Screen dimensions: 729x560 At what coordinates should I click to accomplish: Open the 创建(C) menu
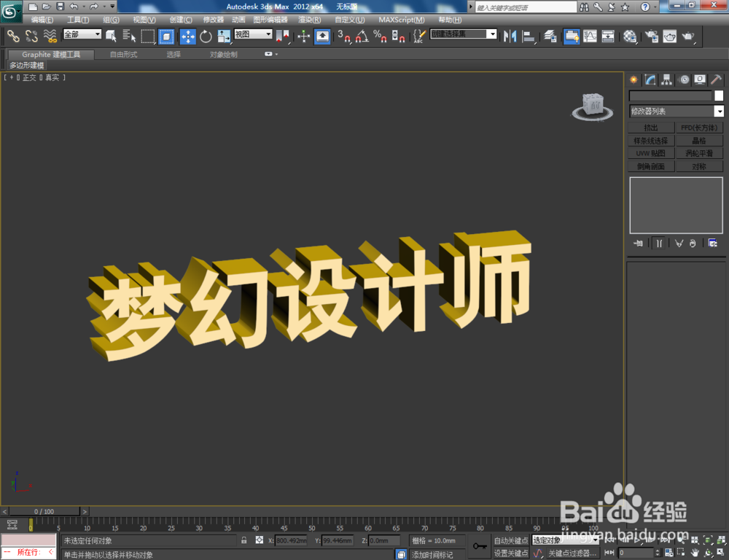tap(181, 20)
